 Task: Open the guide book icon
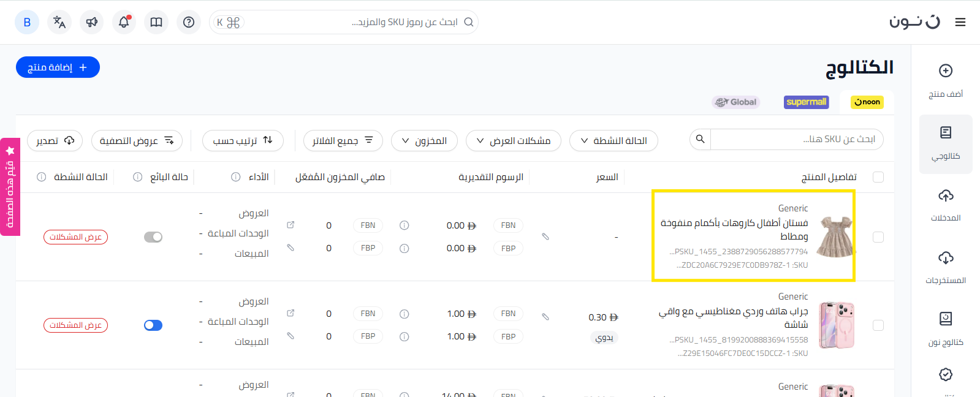[x=156, y=22]
